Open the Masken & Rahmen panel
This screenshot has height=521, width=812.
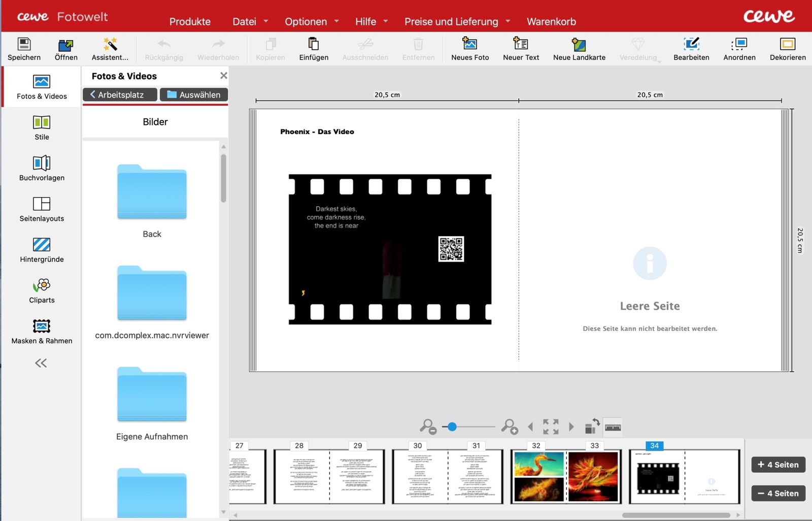(42, 331)
